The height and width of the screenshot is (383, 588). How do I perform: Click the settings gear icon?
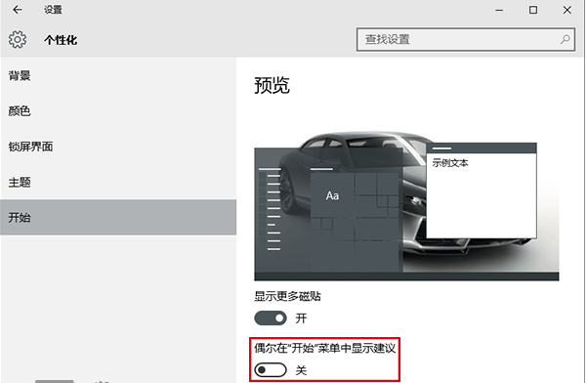tap(18, 39)
